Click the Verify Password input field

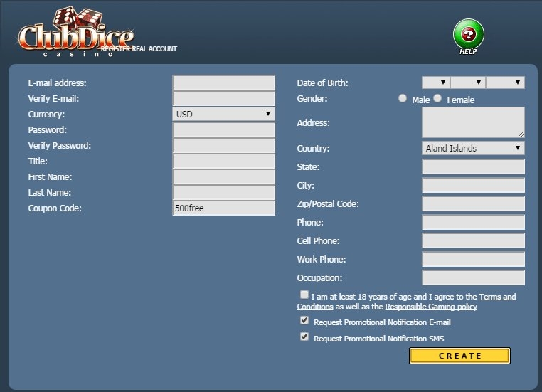coord(223,145)
